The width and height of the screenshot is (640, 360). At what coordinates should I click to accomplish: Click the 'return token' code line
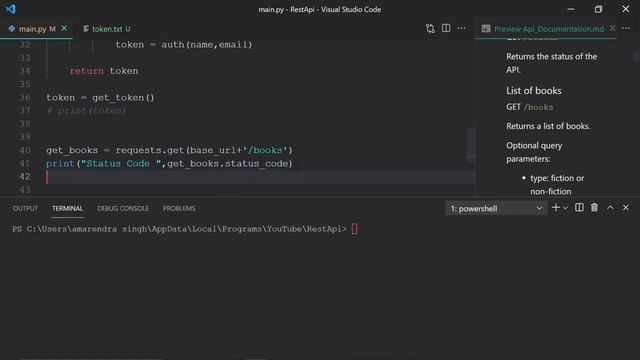coord(104,71)
